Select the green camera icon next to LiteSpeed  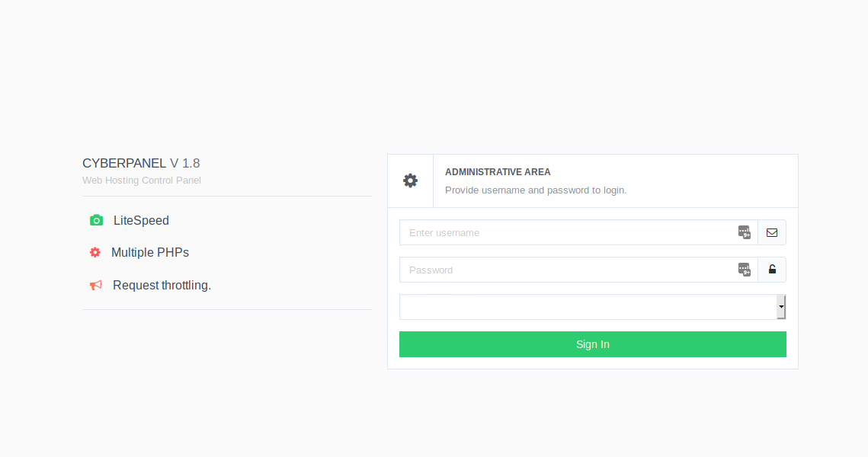tap(96, 219)
